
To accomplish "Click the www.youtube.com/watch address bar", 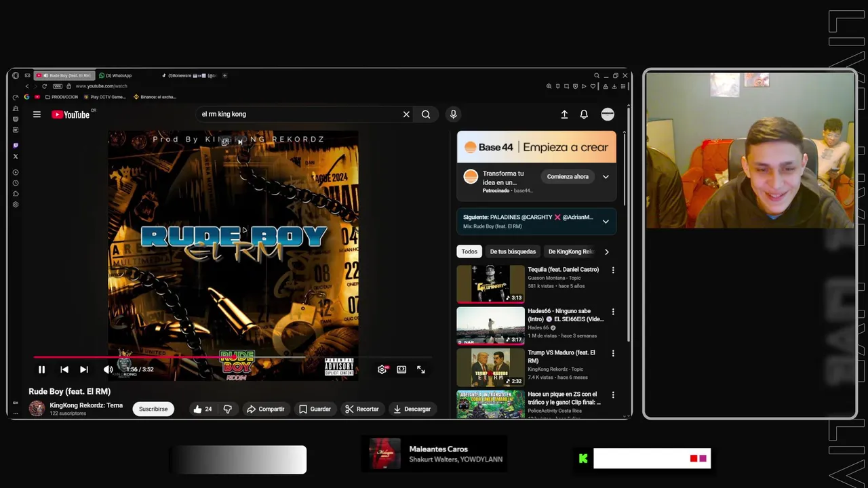I will point(100,86).
